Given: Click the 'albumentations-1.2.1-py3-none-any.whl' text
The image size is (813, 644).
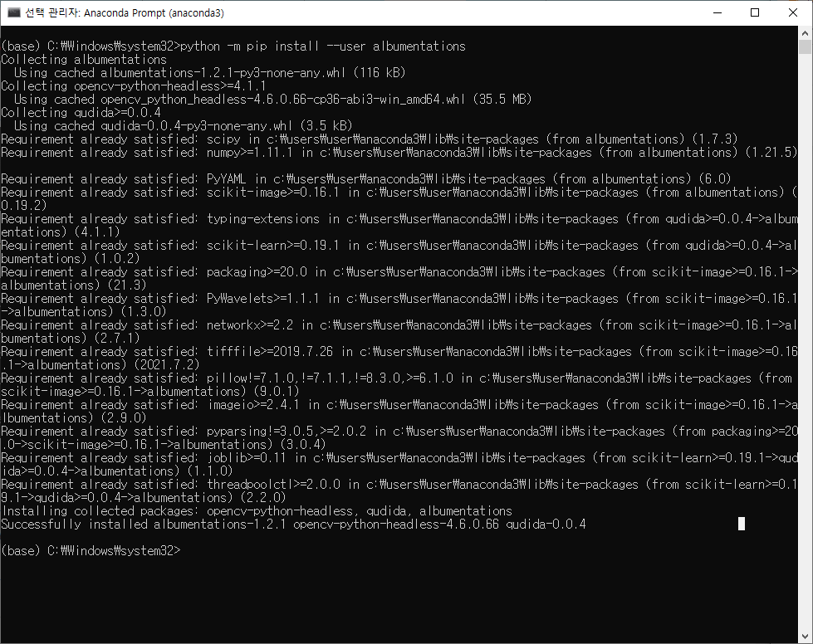Looking at the screenshot, I should click(x=223, y=72).
